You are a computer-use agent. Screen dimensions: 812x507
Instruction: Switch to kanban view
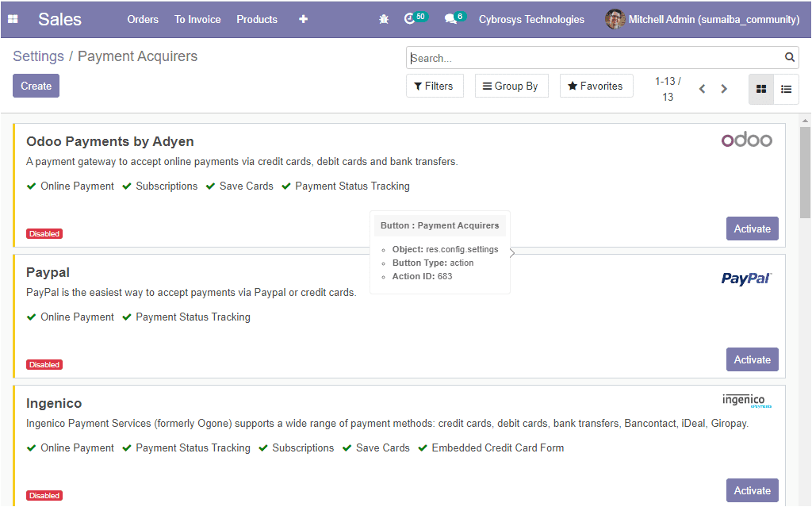pos(761,89)
